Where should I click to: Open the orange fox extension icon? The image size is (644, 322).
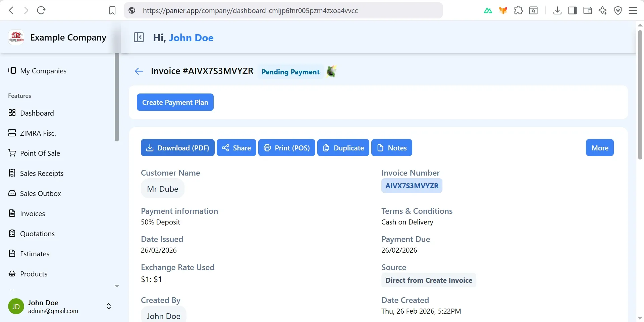503,11
